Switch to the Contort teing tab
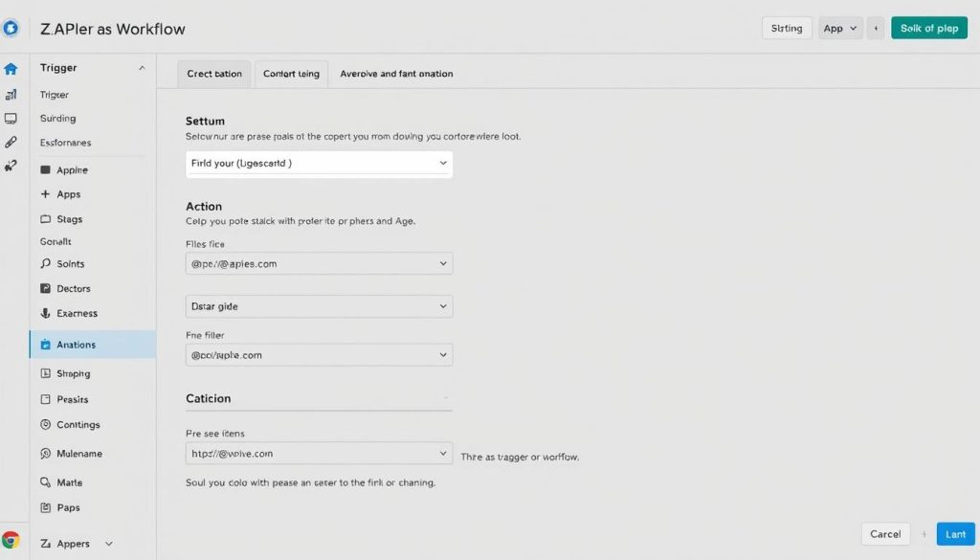Viewport: 980px width, 560px height. point(291,73)
